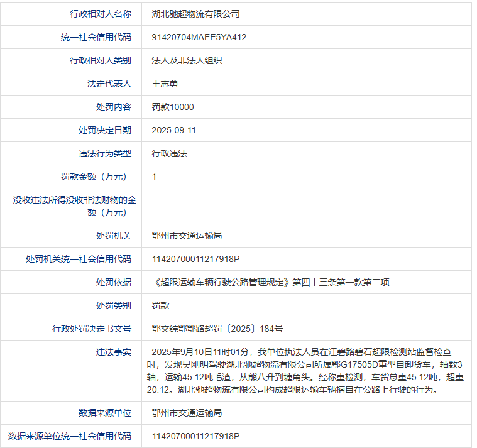Click the 违法事实 label cell

point(114,352)
